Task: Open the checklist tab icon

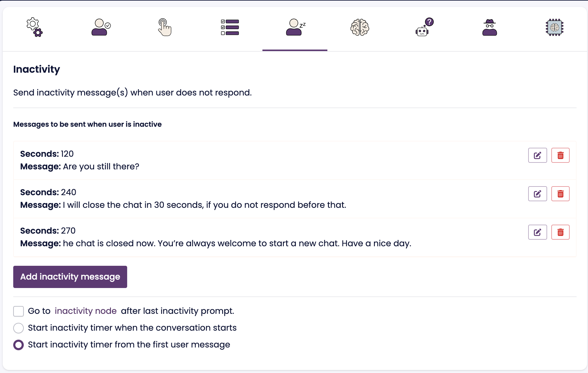Action: coord(230,27)
